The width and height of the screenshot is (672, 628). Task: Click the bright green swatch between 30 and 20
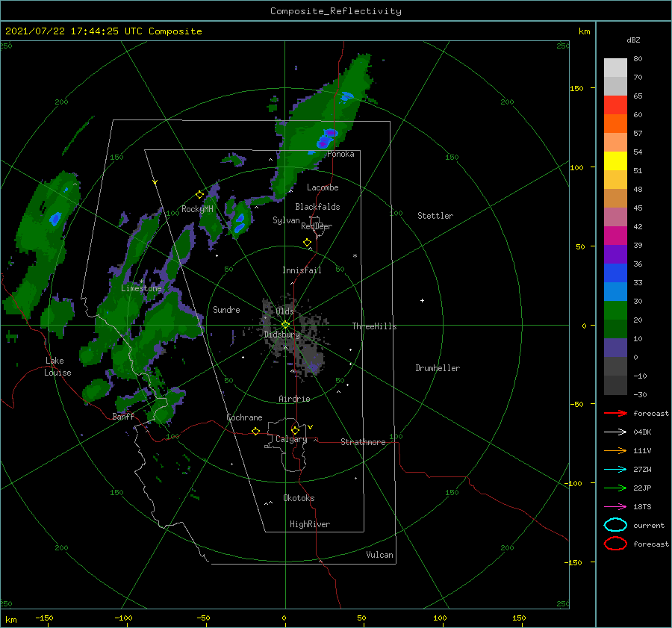point(615,311)
